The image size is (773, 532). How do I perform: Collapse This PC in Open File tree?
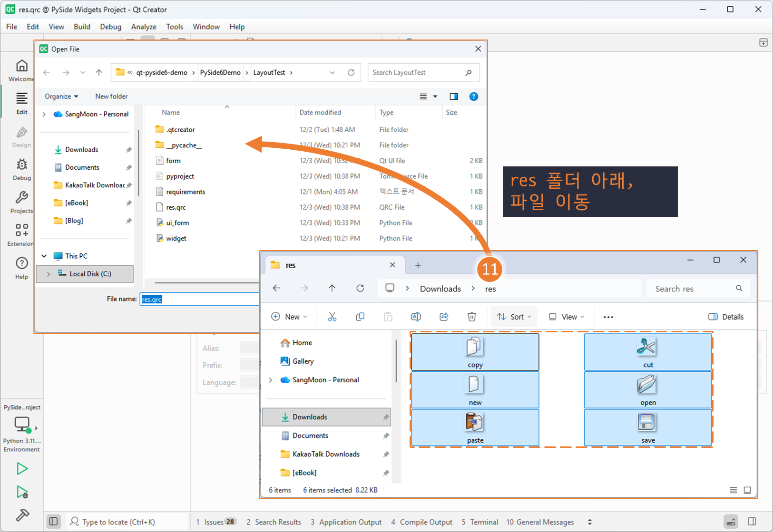coord(44,256)
